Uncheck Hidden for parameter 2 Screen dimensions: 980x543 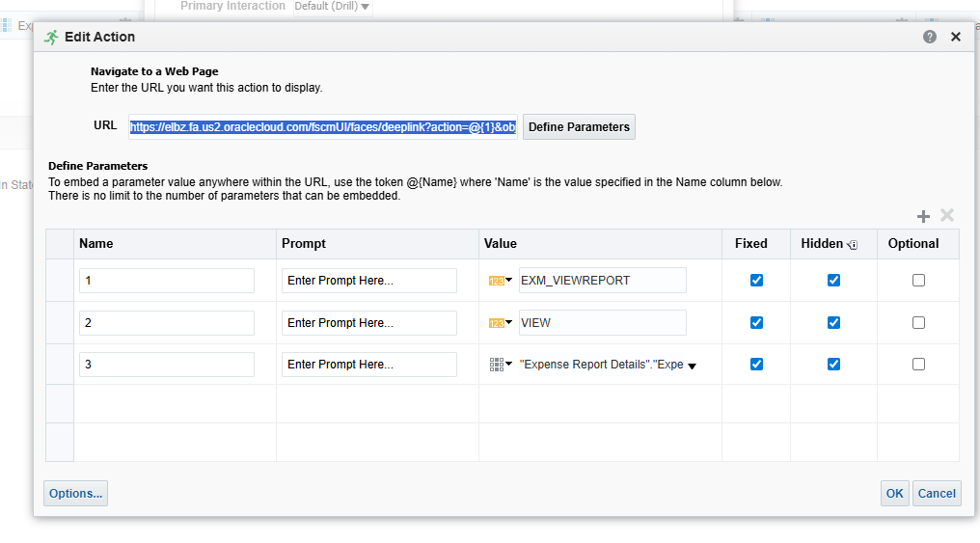tap(833, 323)
